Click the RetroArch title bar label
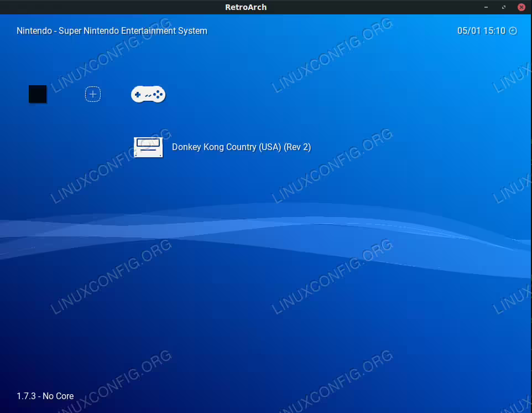 [246, 7]
